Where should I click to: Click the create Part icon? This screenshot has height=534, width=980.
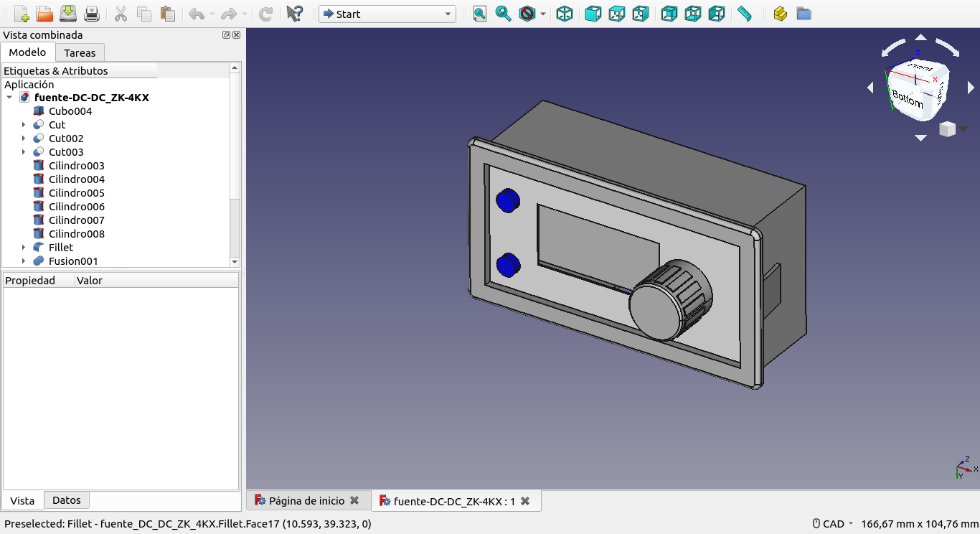point(781,14)
